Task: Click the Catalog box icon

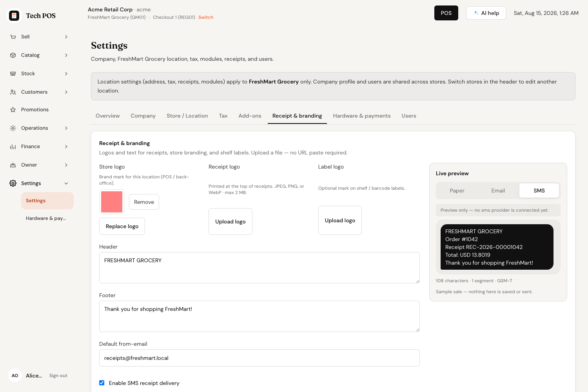Action: pyautogui.click(x=13, y=55)
